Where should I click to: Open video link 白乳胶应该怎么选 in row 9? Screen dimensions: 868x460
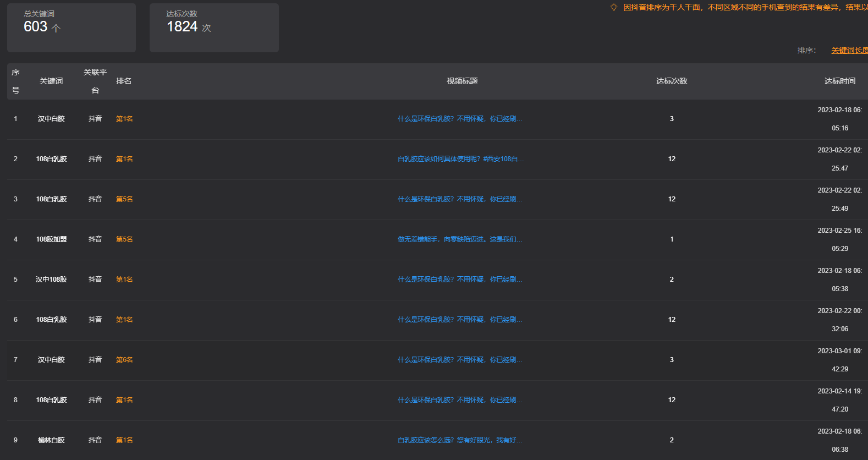tap(460, 440)
